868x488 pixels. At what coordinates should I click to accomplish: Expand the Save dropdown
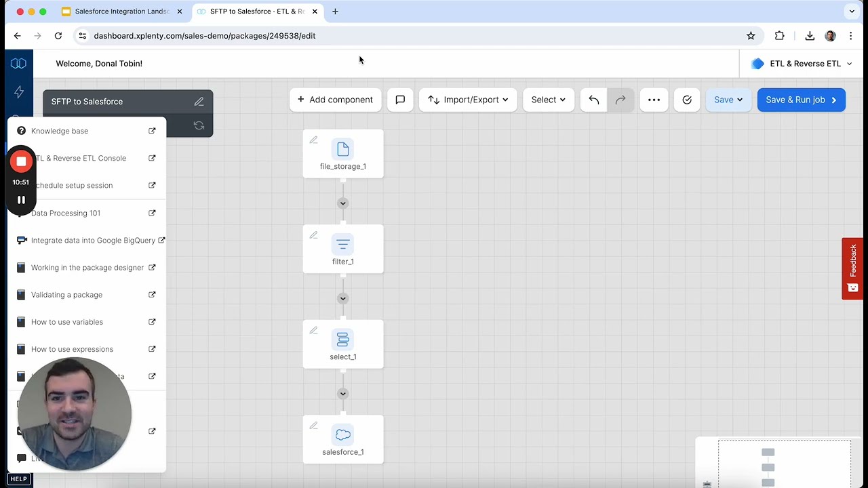pos(728,100)
